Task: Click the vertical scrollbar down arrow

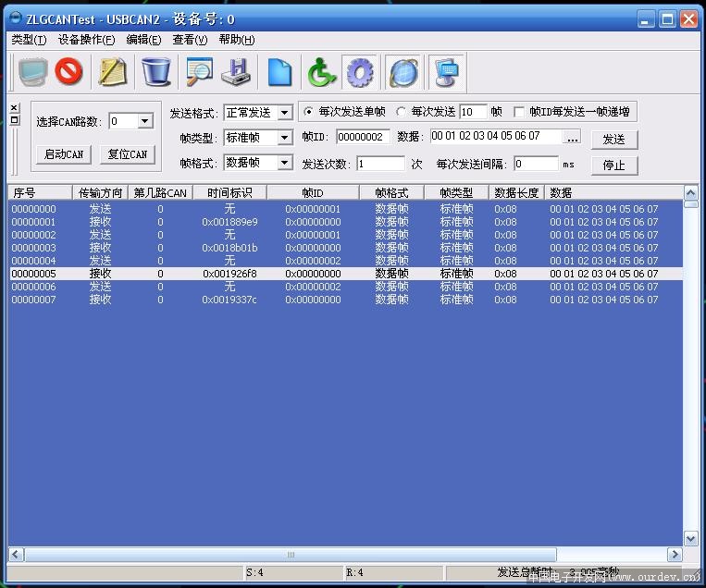Action: tap(690, 538)
